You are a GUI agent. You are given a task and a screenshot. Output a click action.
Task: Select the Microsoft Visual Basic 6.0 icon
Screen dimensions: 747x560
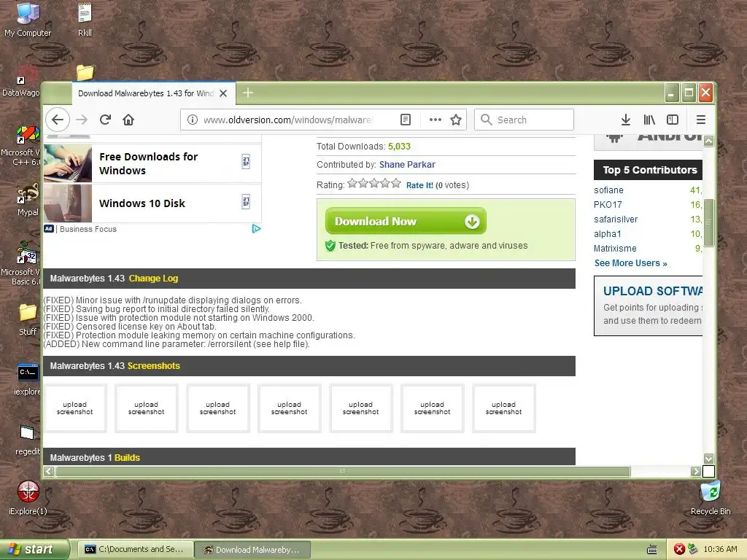[x=21, y=263]
